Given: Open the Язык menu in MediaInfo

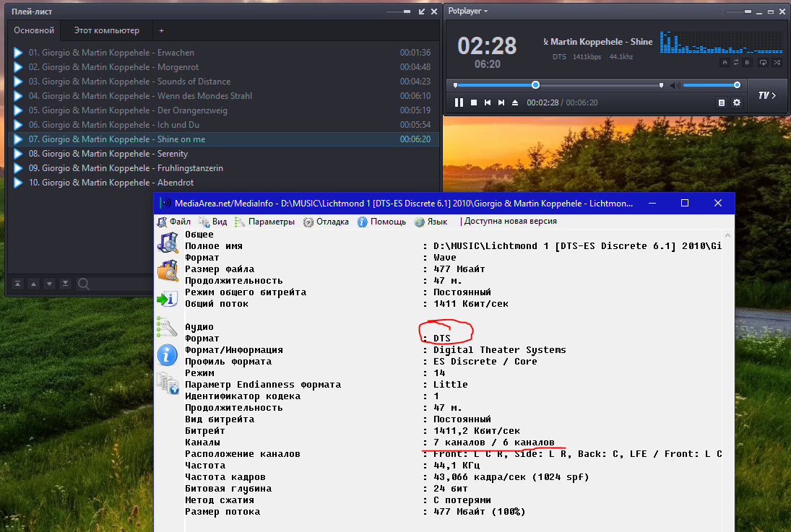Looking at the screenshot, I should (x=431, y=222).
